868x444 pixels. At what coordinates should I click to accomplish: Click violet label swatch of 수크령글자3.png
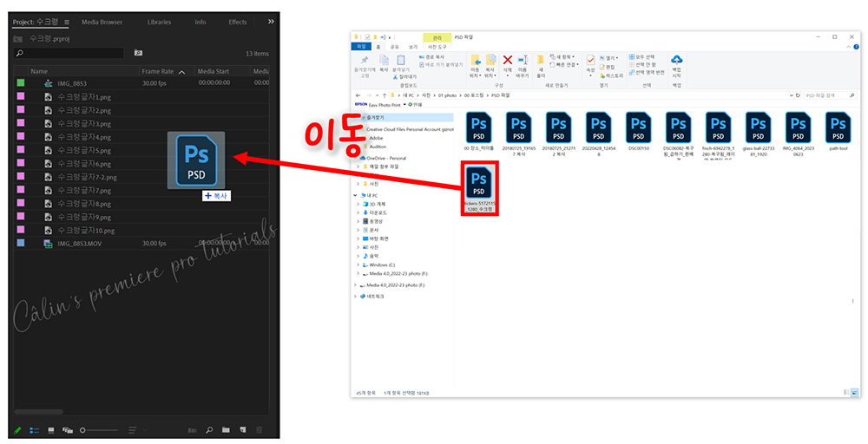(x=21, y=123)
